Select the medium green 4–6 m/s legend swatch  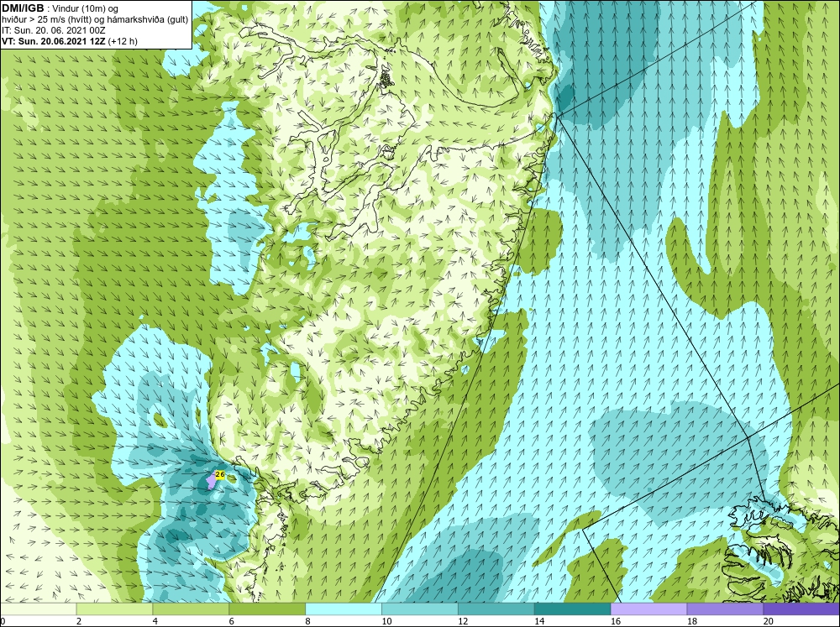click(x=191, y=609)
